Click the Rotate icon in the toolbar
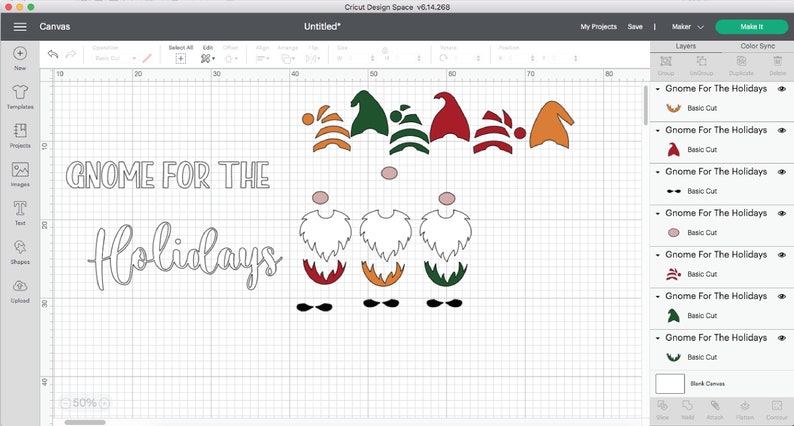Viewport: 794px width, 426px height. 444,58
